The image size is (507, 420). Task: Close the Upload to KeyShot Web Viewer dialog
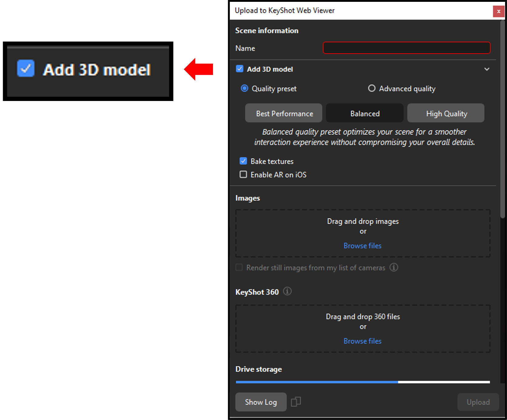click(499, 11)
